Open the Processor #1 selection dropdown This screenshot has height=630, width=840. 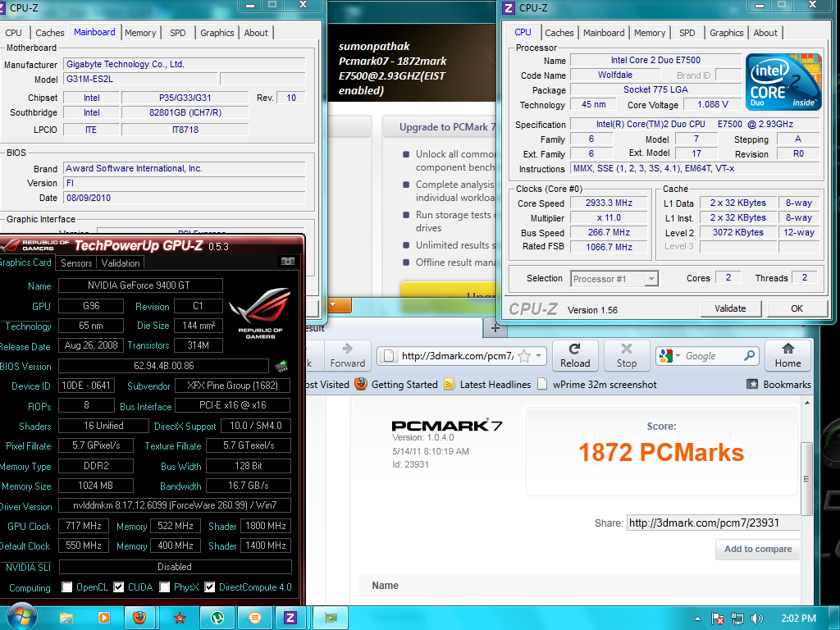[614, 279]
